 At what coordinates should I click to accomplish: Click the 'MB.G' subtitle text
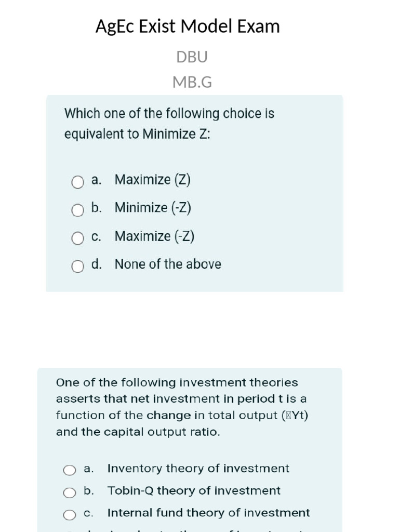coord(192,82)
